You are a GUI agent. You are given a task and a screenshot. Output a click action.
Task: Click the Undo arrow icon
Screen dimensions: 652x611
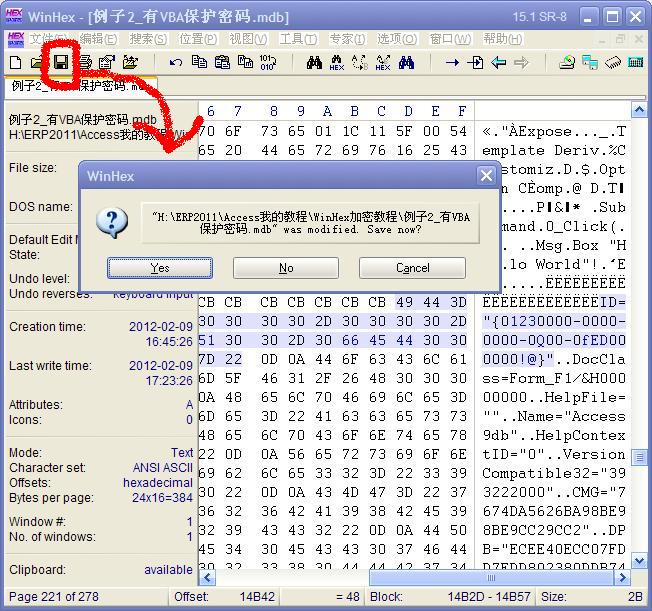(x=176, y=63)
